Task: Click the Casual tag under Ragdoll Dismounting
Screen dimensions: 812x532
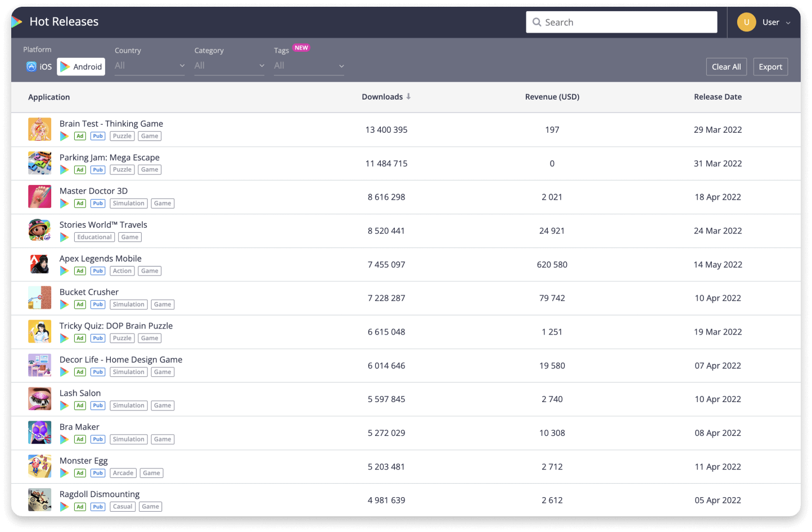Action: [x=123, y=507]
